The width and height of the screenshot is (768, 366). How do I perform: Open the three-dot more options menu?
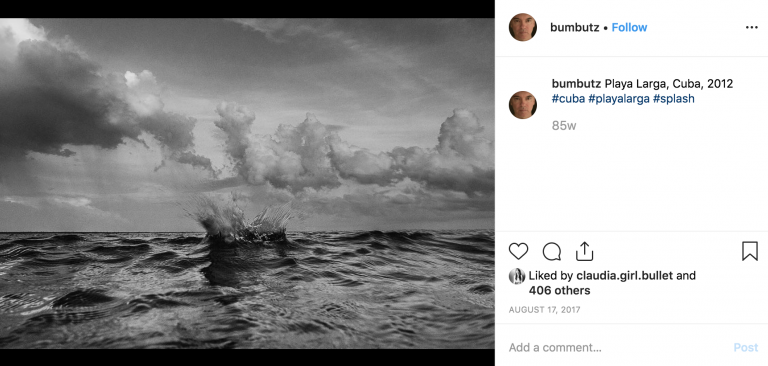click(751, 27)
